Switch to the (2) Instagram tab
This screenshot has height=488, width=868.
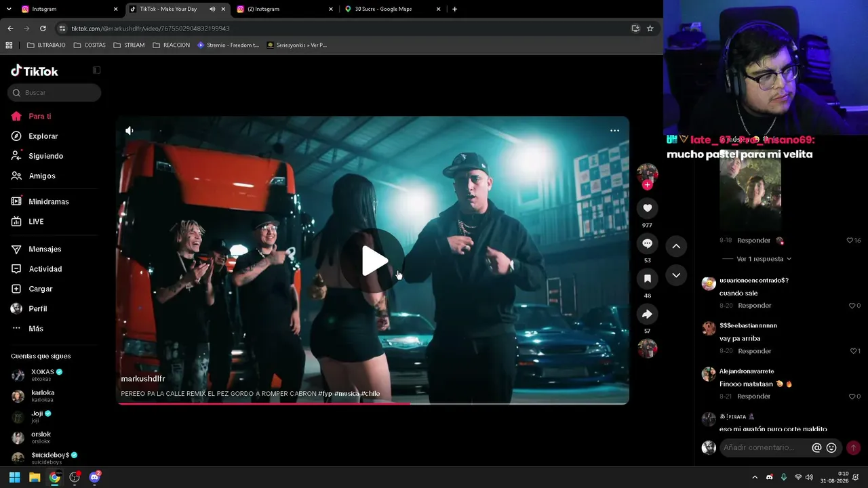pyautogui.click(x=285, y=9)
